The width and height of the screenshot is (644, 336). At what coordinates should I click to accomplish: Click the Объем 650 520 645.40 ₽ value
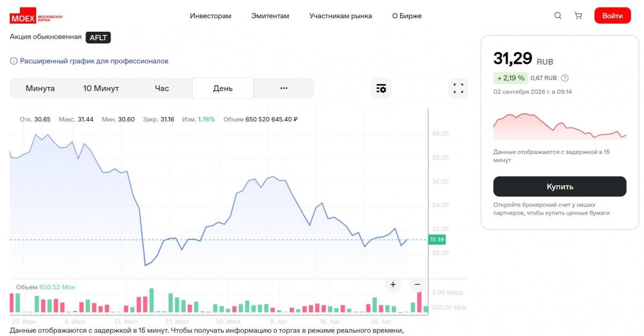[260, 119]
